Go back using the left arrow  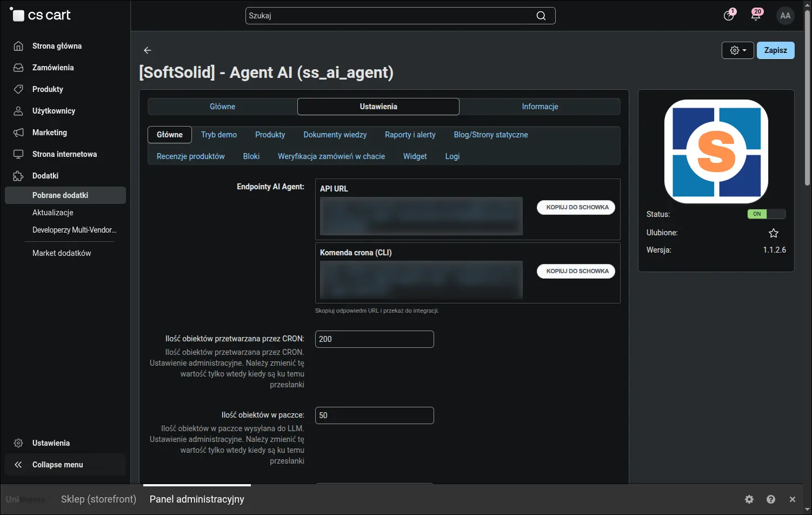[148, 50]
